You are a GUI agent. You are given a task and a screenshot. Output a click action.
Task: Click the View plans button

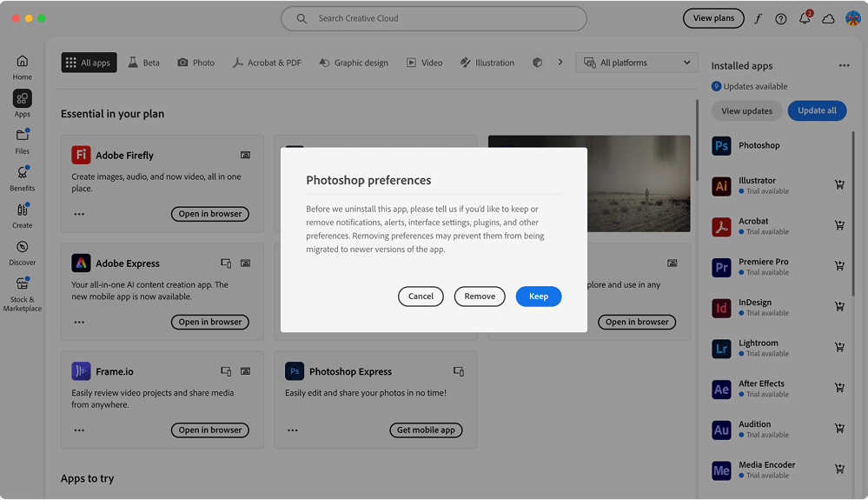click(x=713, y=18)
